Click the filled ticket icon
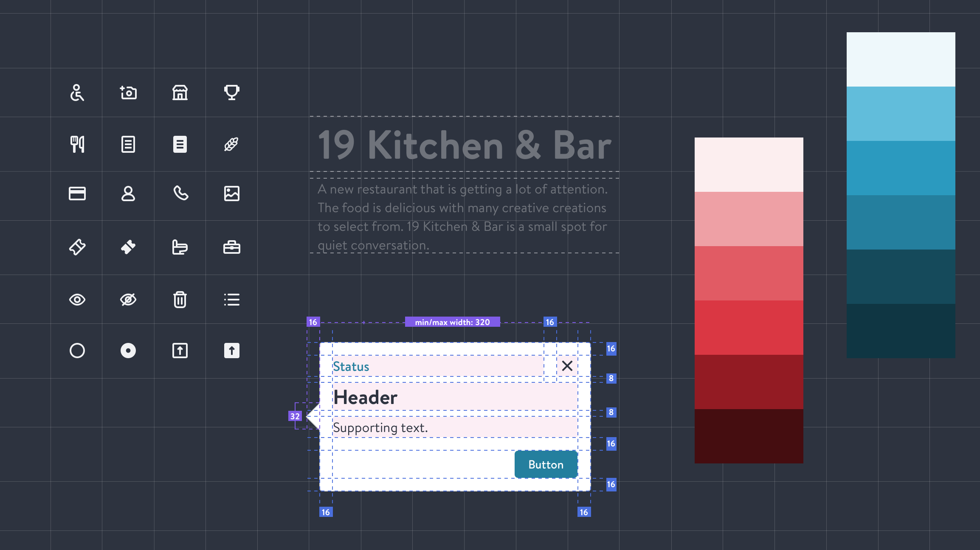980x550 pixels. pos(128,247)
